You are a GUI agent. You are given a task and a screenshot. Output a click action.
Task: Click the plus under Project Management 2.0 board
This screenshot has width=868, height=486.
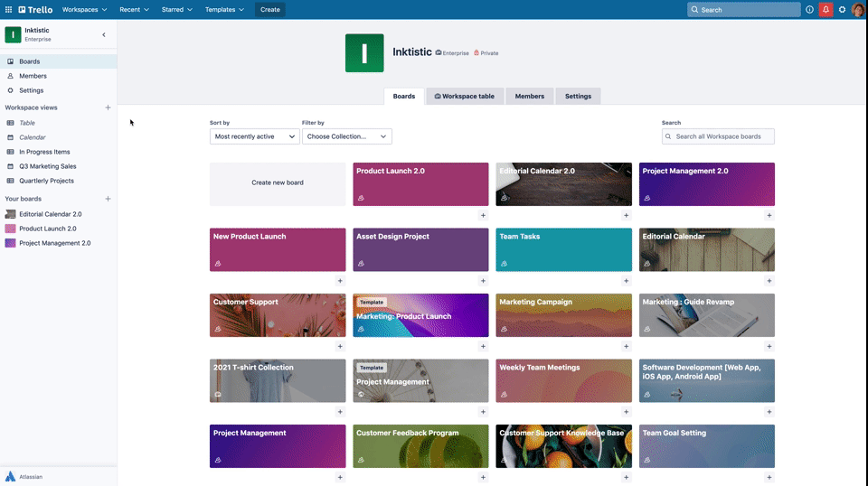(x=769, y=216)
